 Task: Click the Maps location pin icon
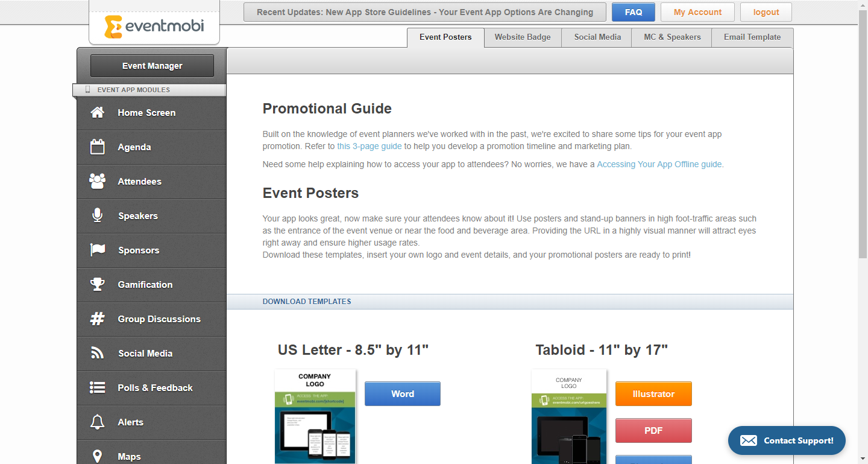97,456
